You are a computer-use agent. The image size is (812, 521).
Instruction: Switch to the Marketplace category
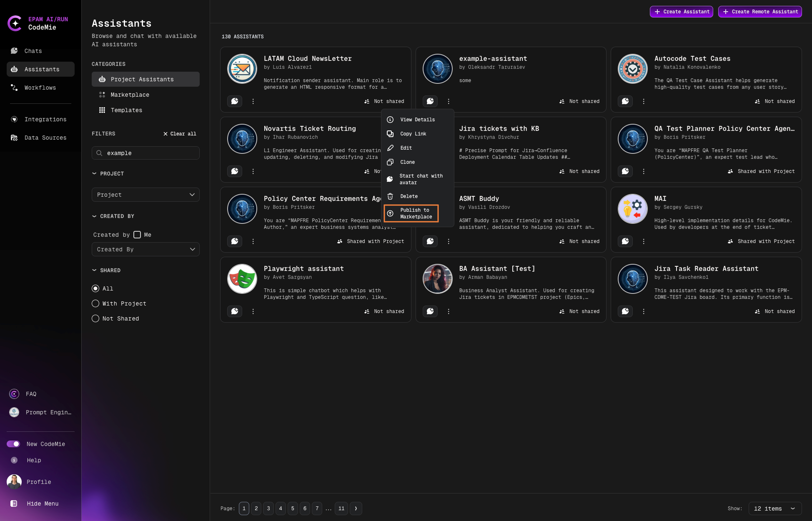pos(130,95)
